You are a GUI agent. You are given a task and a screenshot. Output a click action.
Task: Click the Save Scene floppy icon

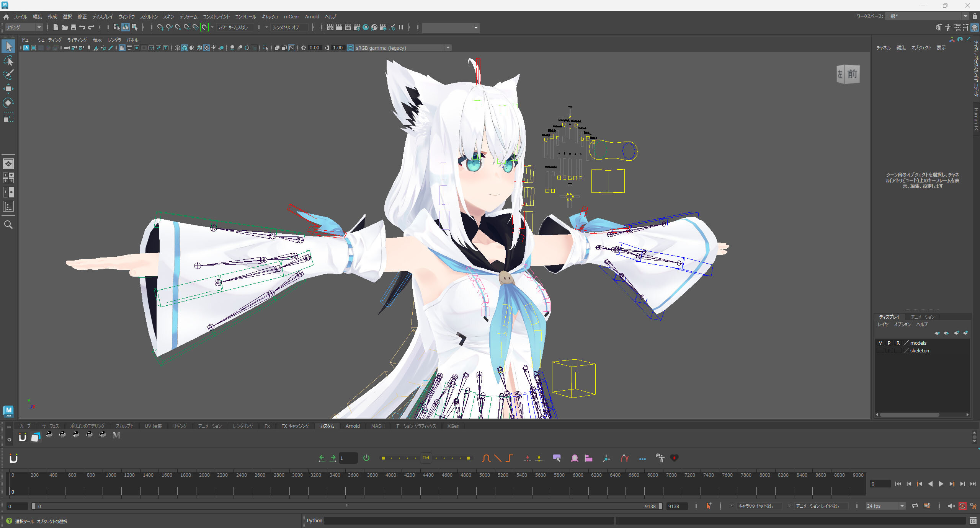(73, 27)
